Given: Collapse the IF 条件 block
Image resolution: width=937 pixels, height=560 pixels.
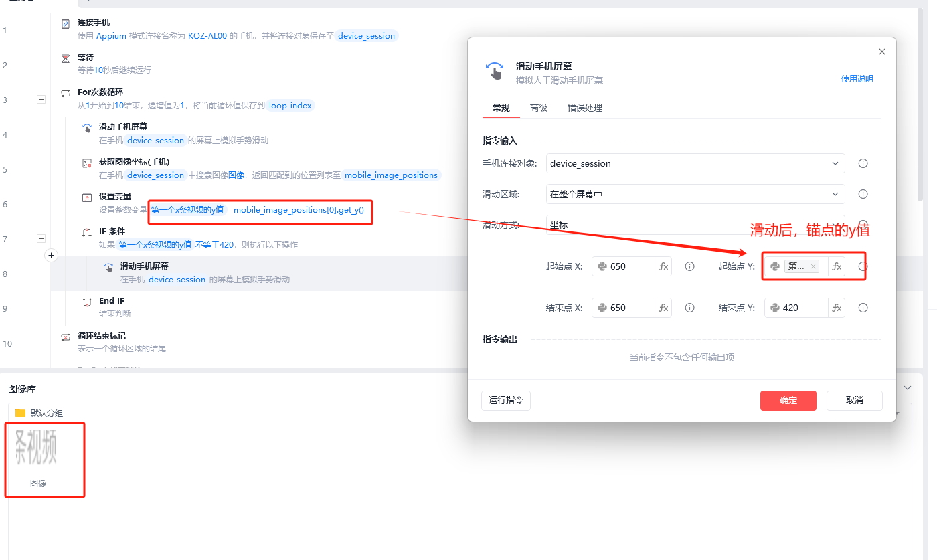Looking at the screenshot, I should pyautogui.click(x=41, y=238).
